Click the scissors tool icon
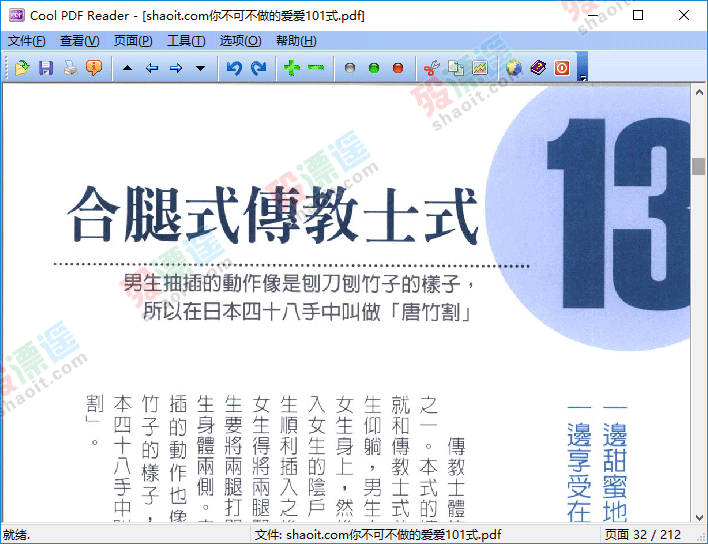This screenshot has height=544, width=708. pos(432,68)
